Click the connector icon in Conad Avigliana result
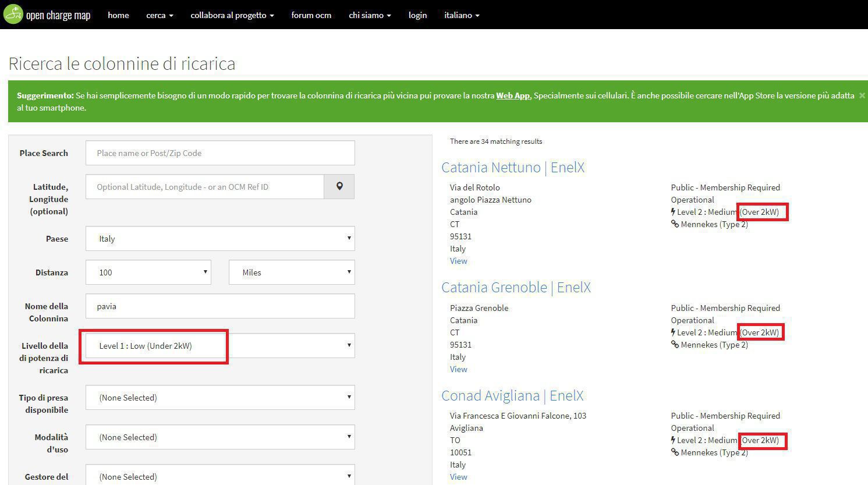 (675, 452)
